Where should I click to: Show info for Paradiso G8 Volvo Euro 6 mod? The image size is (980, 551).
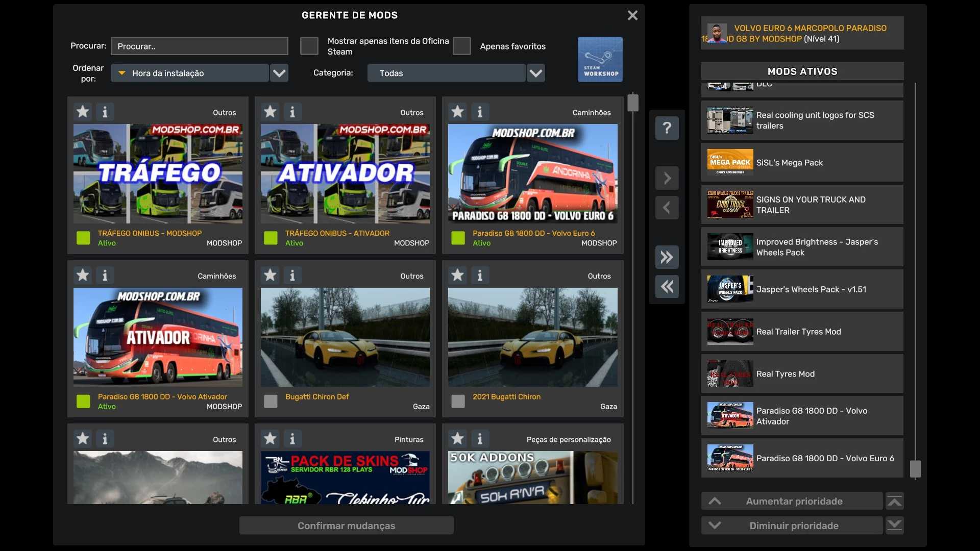479,112
